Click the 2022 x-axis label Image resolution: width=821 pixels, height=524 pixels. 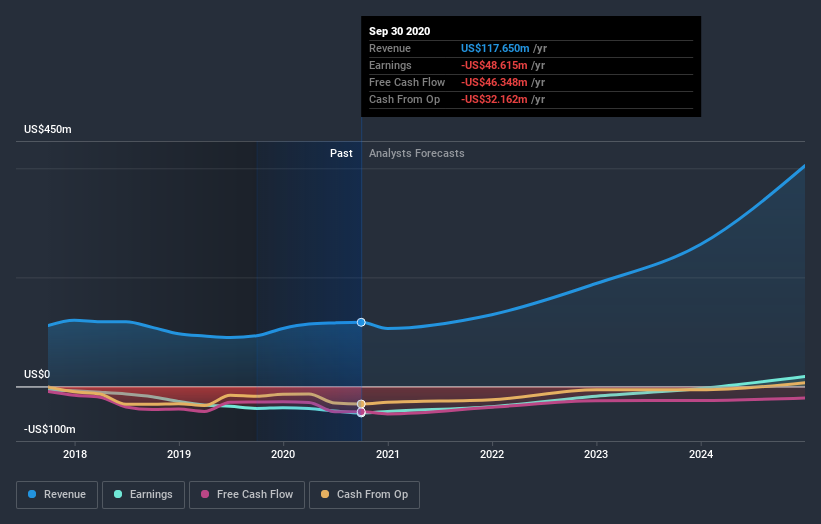click(492, 454)
